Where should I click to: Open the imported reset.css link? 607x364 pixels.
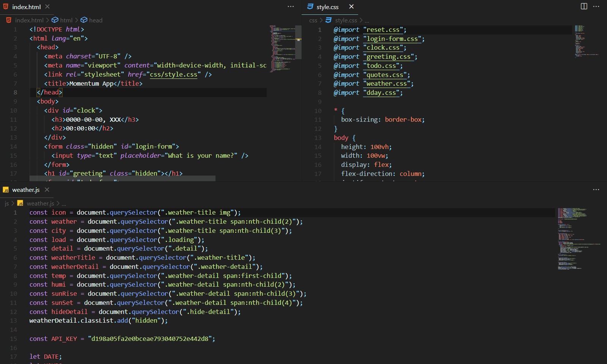383,30
